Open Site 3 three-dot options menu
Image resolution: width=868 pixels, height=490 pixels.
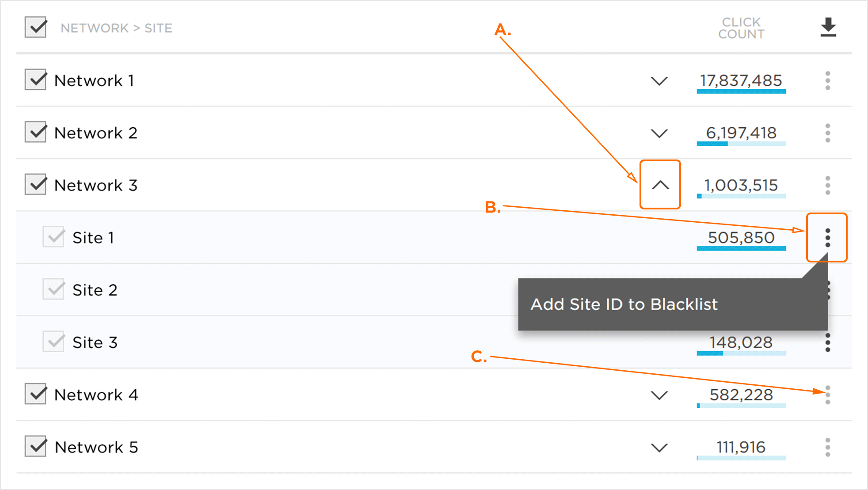(827, 342)
